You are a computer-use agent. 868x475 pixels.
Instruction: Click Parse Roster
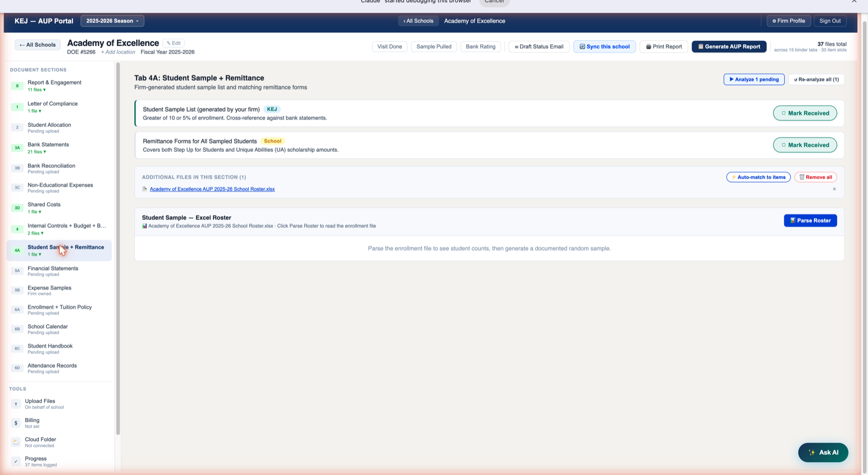[x=810, y=220]
